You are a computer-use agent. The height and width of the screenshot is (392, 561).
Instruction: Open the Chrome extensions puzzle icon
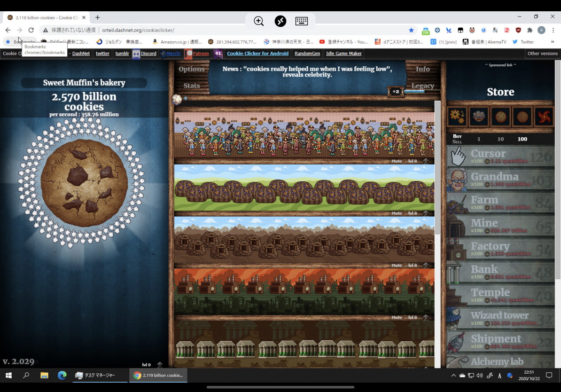pos(530,30)
